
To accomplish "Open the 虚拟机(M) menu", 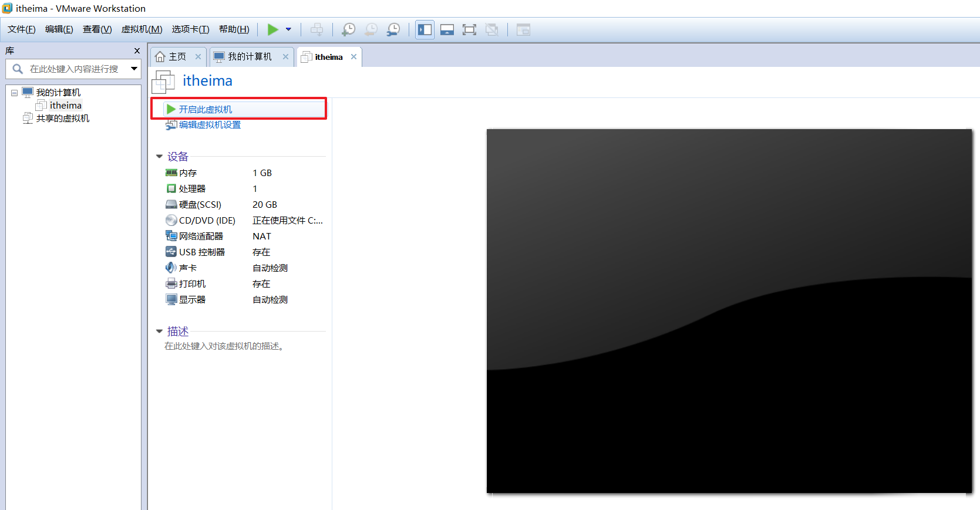I will (x=142, y=29).
